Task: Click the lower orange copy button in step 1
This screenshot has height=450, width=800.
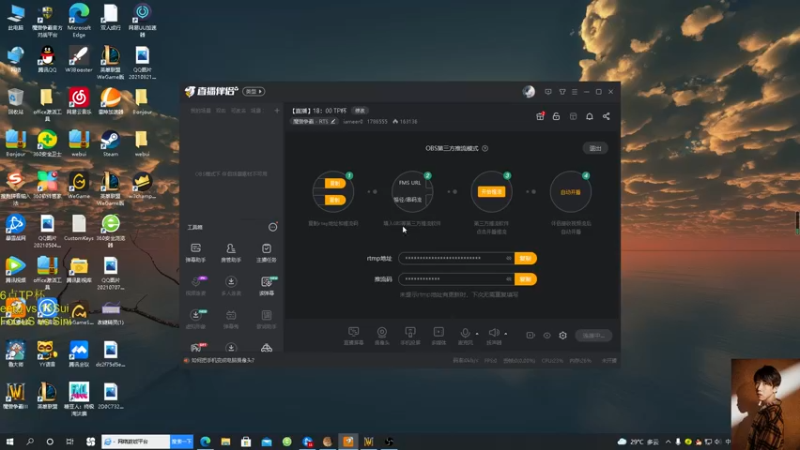Action: 335,200
